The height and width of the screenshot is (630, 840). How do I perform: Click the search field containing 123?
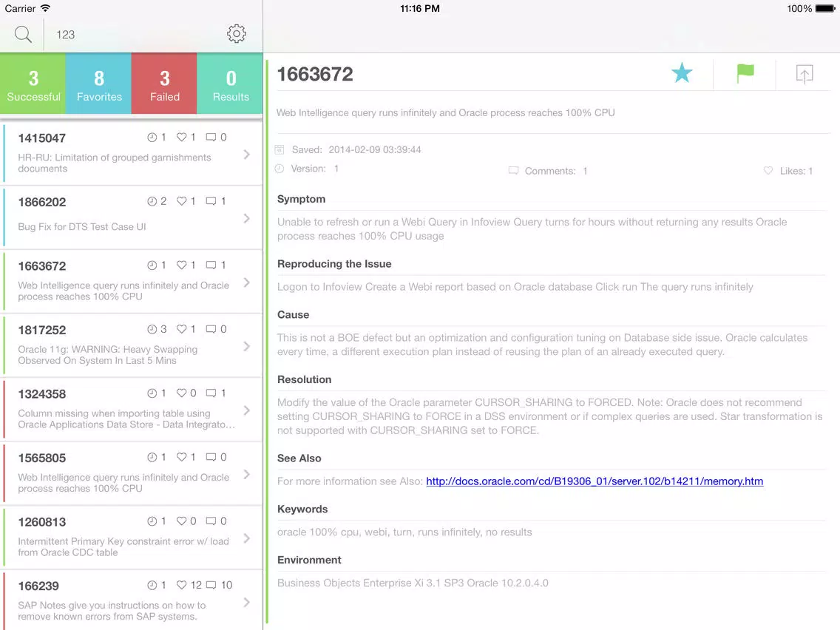click(x=134, y=34)
